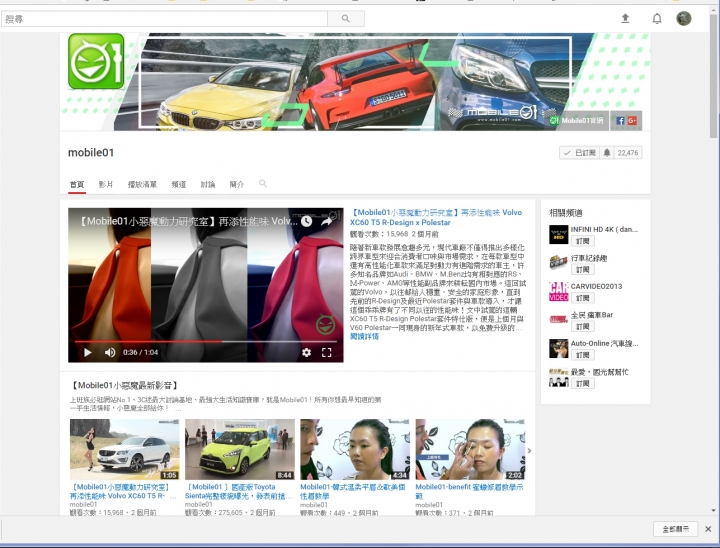Click the INFINI HD 4K channel thumbnail
The width and height of the screenshot is (720, 548).
(x=558, y=235)
